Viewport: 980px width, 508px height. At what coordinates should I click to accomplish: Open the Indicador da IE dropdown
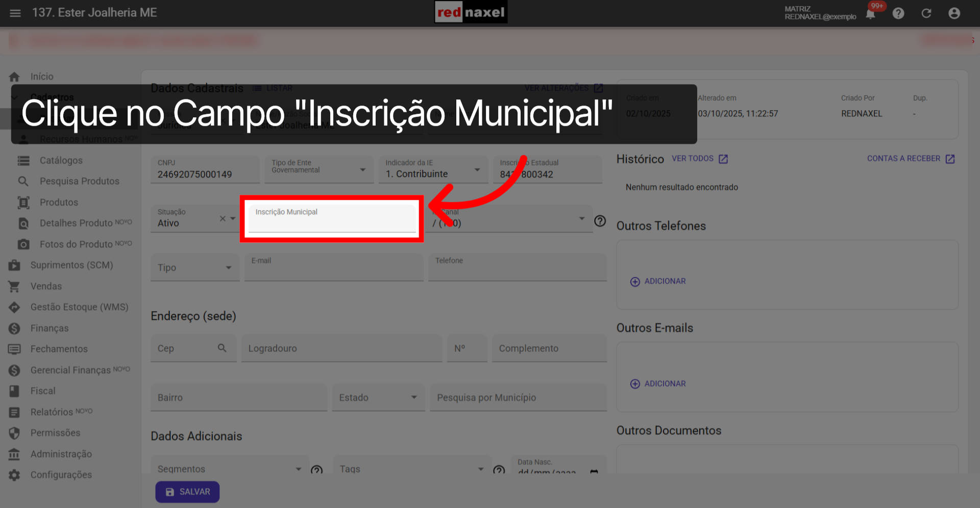(x=478, y=169)
